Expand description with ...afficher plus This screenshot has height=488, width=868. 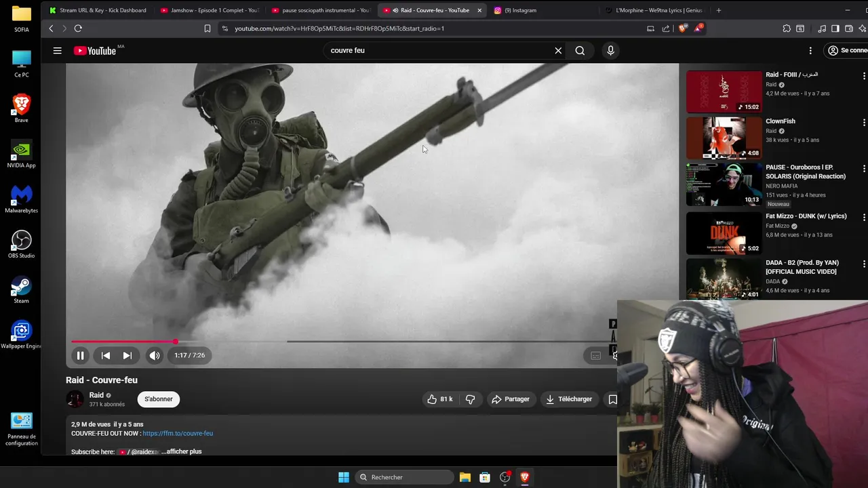point(182,451)
